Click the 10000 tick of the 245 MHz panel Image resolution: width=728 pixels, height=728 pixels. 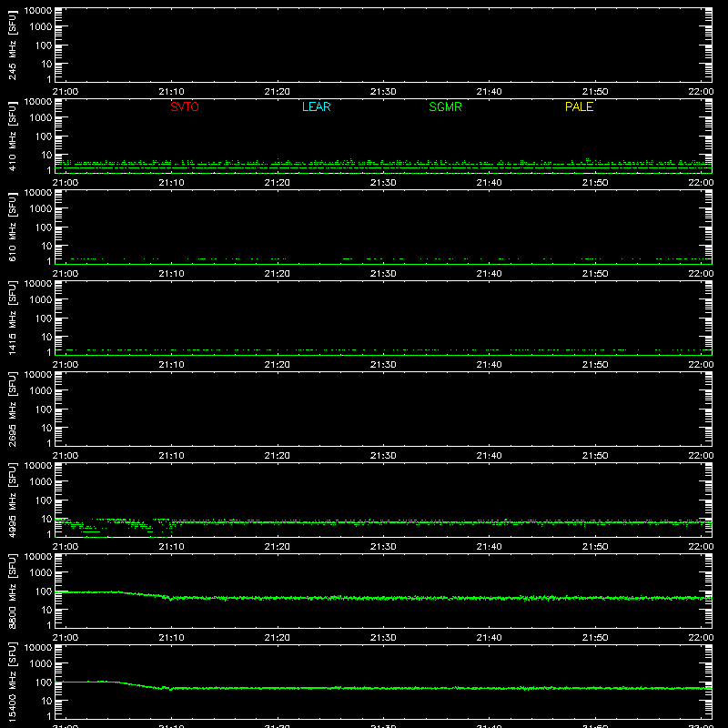click(38, 11)
